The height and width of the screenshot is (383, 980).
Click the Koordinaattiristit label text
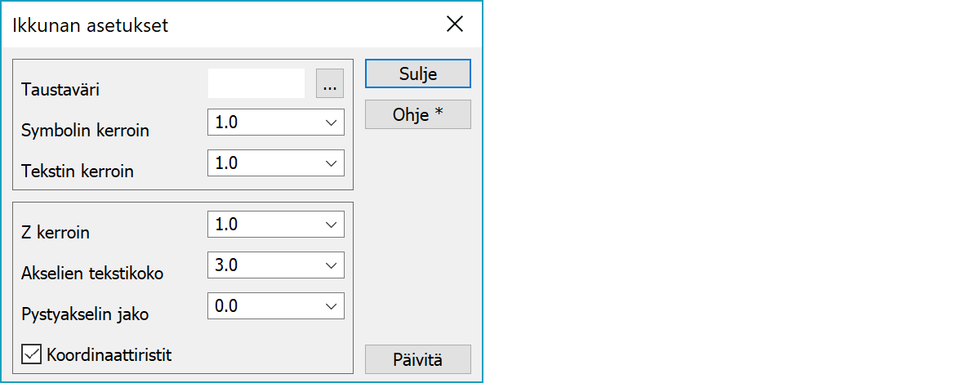[109, 354]
